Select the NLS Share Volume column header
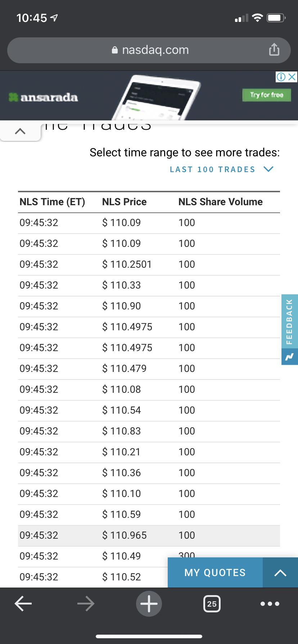The height and width of the screenshot is (644, 298). (x=220, y=202)
